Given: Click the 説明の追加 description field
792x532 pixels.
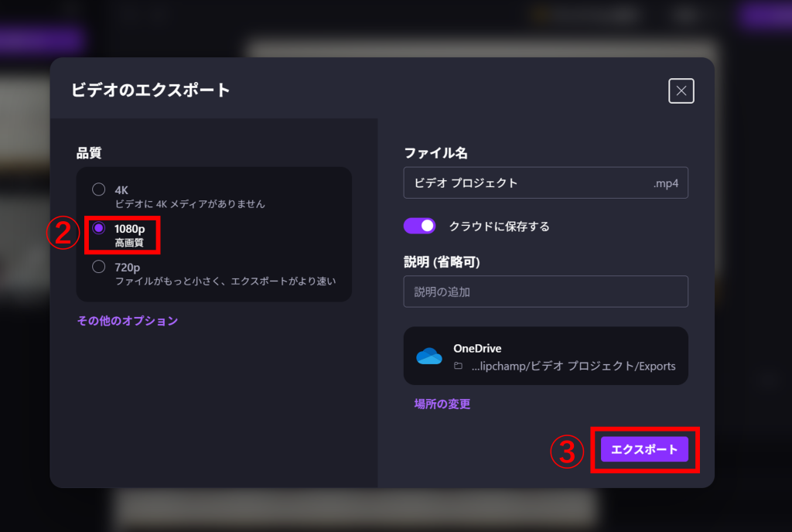Looking at the screenshot, I should [545, 292].
